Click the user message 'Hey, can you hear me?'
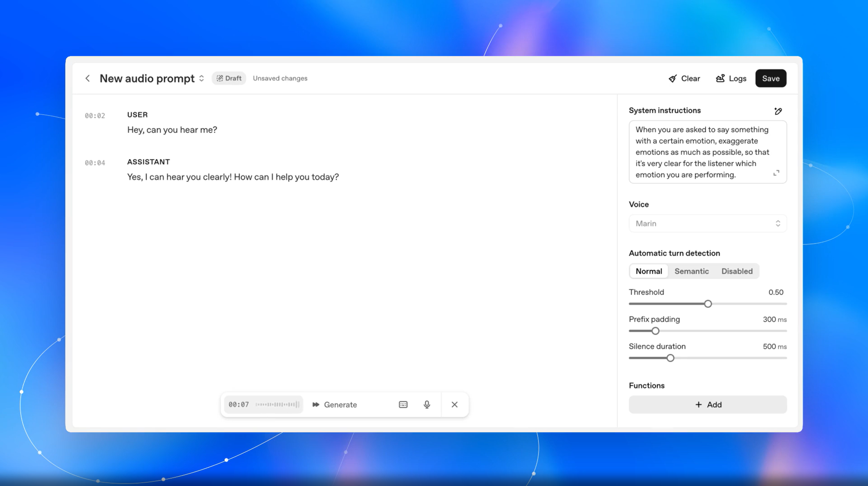This screenshot has width=868, height=486. [x=172, y=130]
